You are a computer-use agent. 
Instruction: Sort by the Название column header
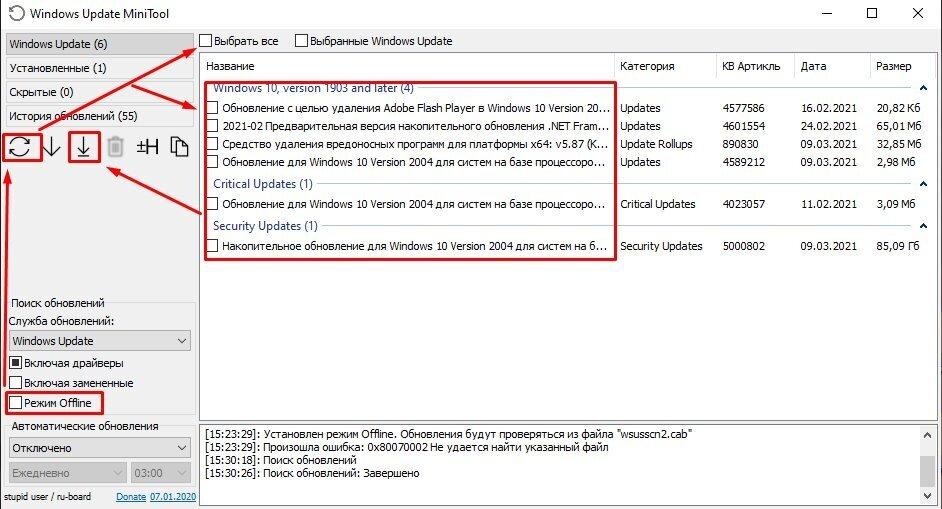coord(407,66)
